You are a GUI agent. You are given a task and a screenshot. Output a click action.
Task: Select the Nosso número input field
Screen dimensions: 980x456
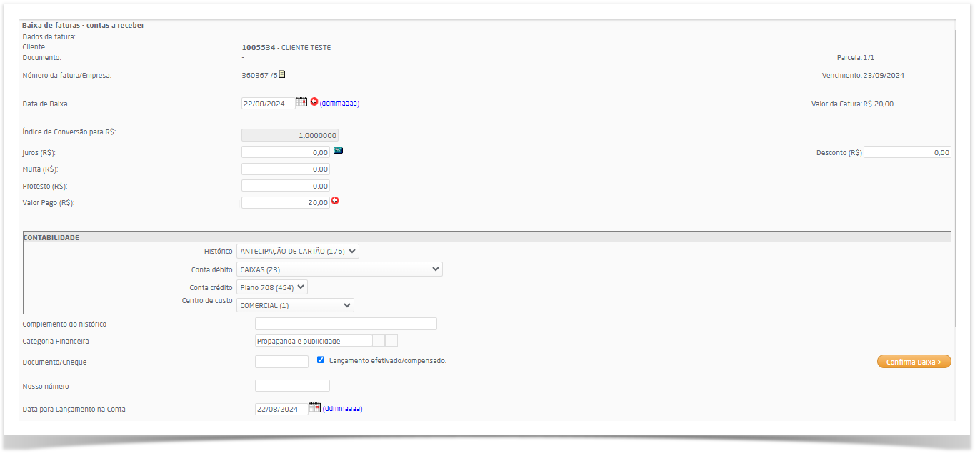[292, 386]
